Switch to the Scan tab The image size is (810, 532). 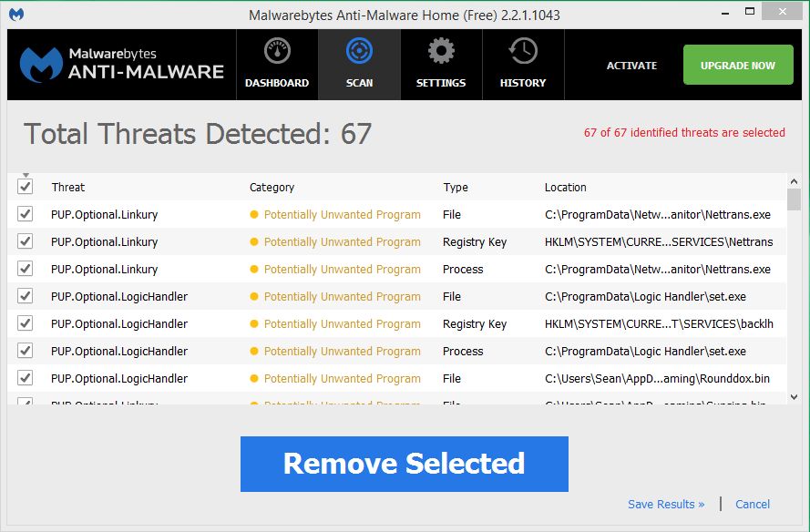click(x=360, y=65)
